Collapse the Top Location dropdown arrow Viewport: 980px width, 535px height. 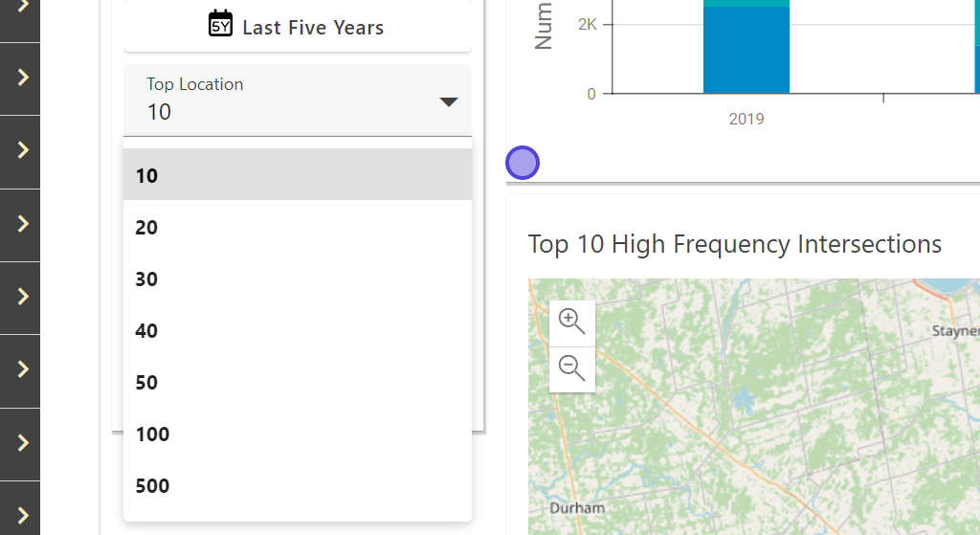(449, 101)
